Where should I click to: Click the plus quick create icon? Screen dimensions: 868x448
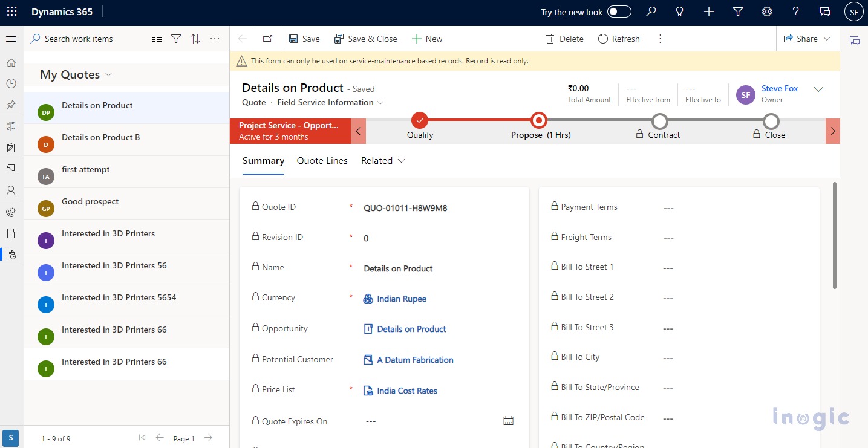click(x=709, y=12)
